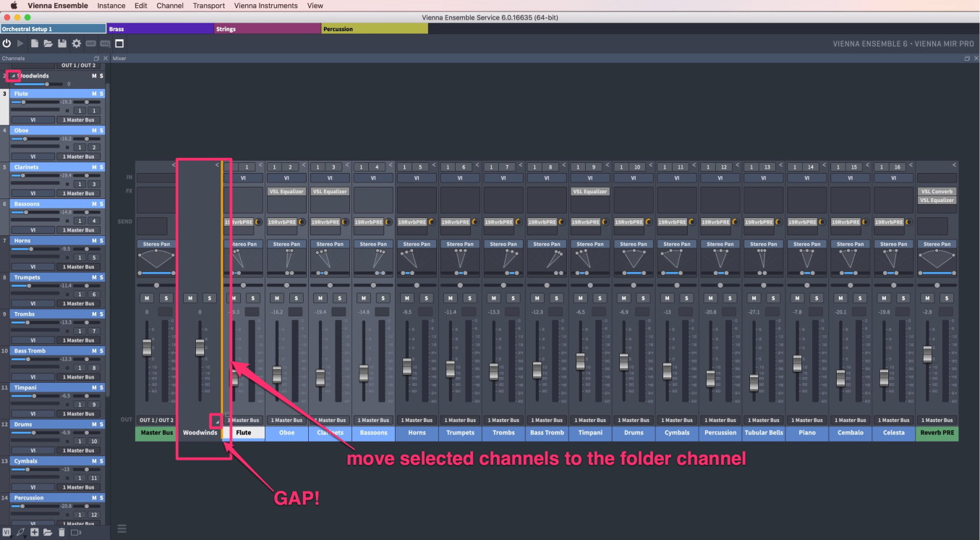
Task: Open the Instance menu
Action: [x=111, y=5]
